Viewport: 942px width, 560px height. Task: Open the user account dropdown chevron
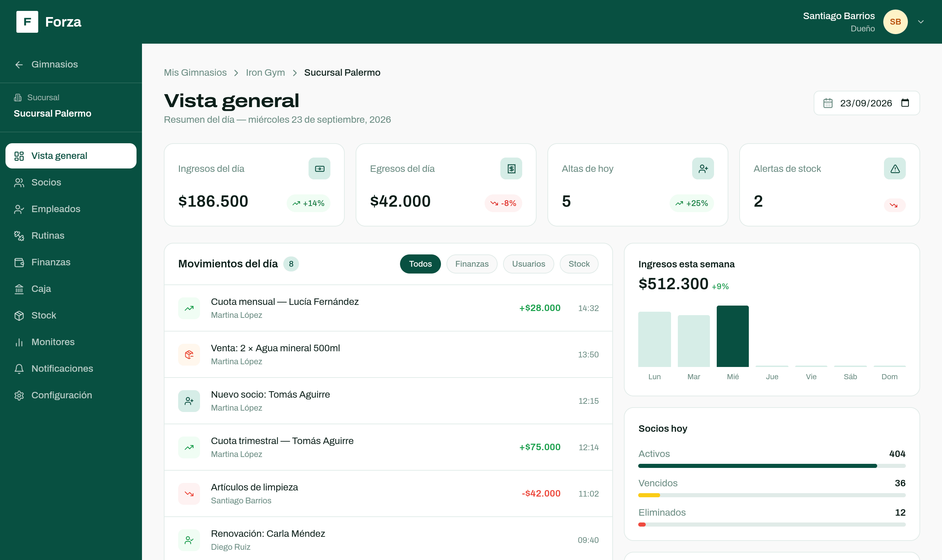coord(921,22)
